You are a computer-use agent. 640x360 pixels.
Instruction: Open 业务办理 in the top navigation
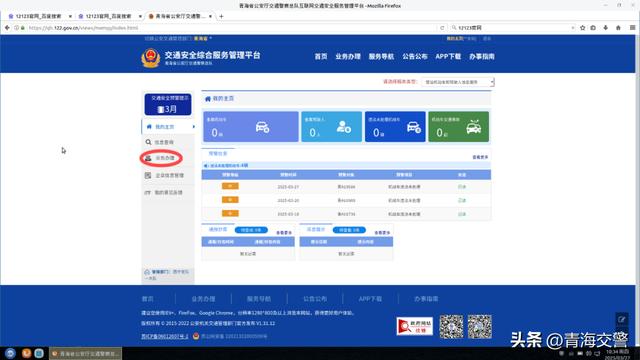348,56
